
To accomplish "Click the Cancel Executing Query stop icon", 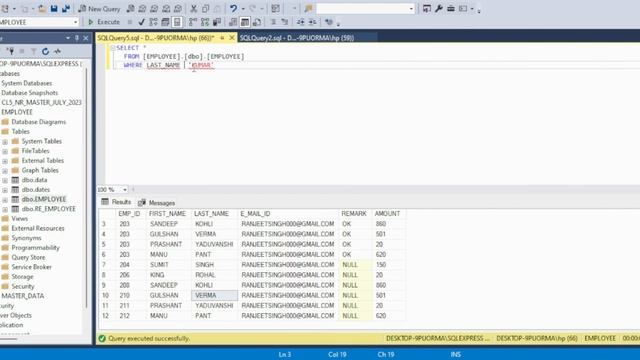I will pos(130,22).
